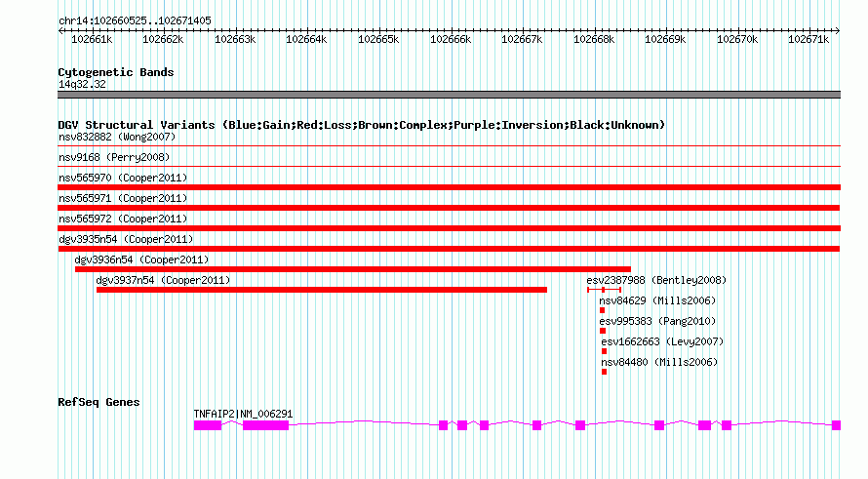Open the TNFAIP2|NM_006291 gene label
868x479 pixels.
(x=243, y=414)
